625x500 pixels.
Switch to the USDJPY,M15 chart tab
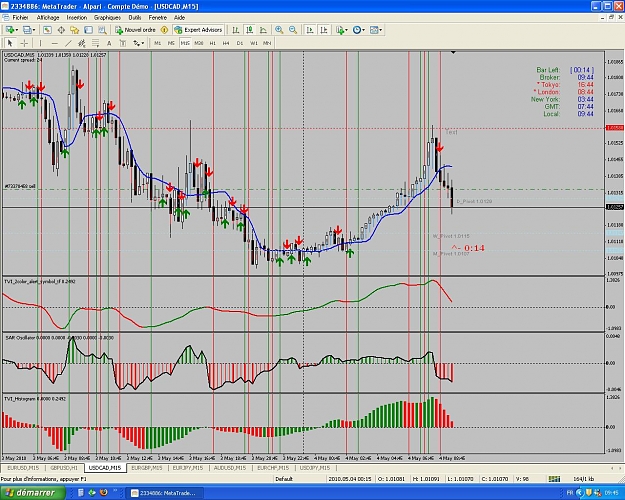point(315,468)
